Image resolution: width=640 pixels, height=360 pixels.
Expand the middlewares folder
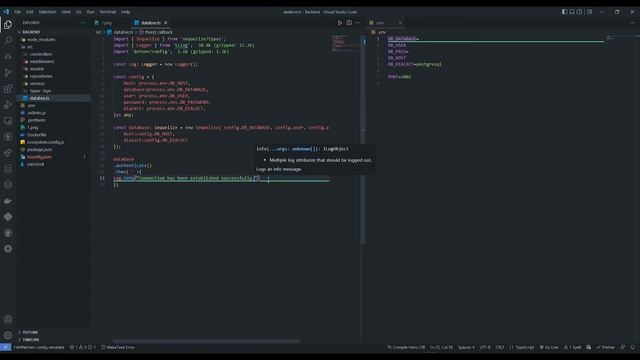click(42, 62)
